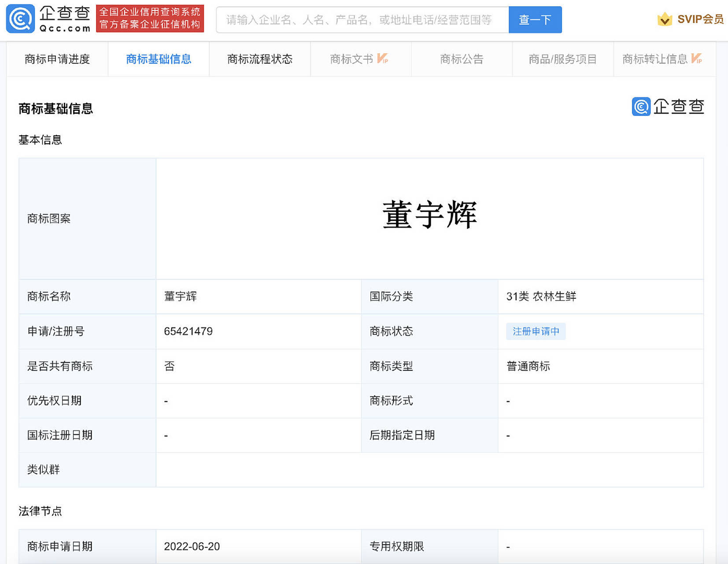Click the application number 65421479

pyautogui.click(x=188, y=331)
